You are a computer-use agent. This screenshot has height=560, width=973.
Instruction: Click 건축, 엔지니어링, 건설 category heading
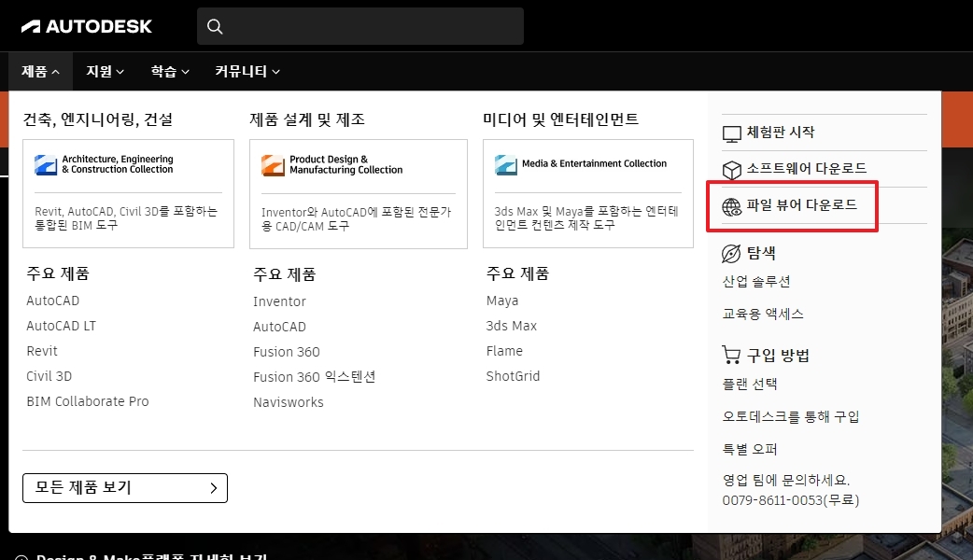point(97,119)
